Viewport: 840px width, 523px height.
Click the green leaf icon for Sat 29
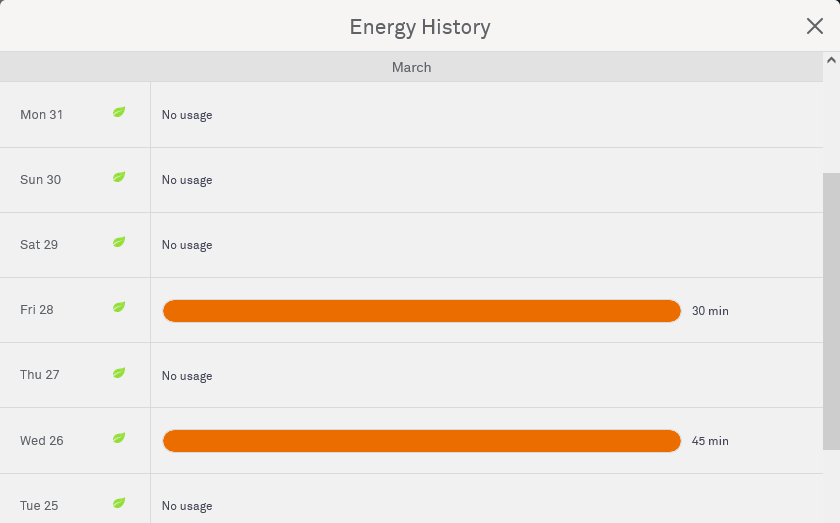tap(119, 242)
